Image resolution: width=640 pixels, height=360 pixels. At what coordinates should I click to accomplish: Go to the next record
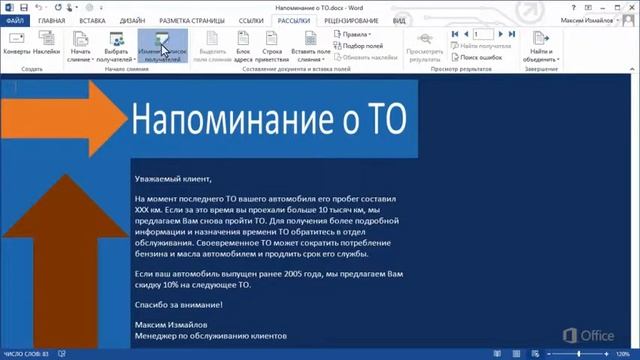tap(501, 34)
